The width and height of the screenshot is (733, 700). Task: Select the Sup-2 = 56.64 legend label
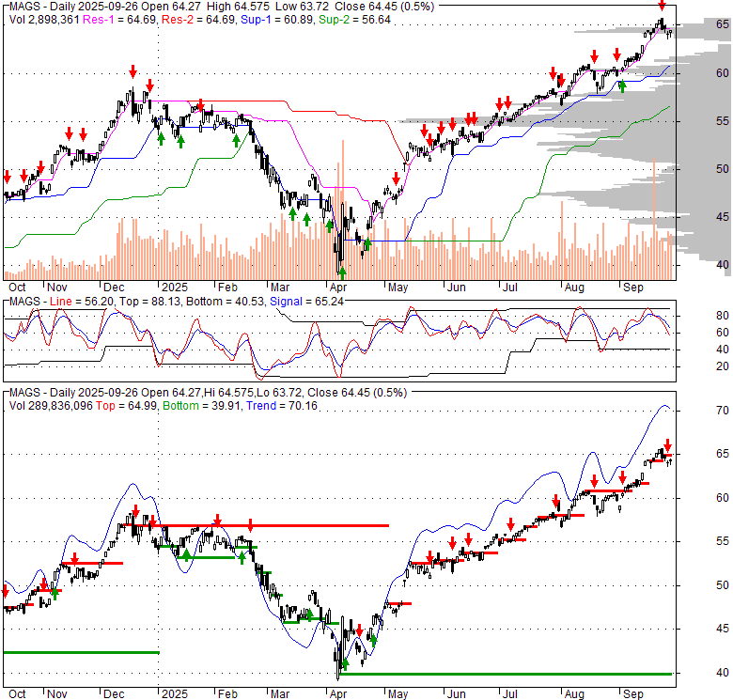pos(354,20)
